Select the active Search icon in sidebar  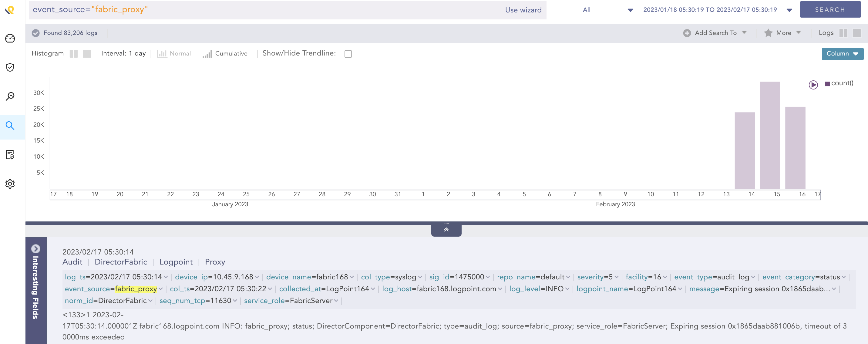(10, 125)
